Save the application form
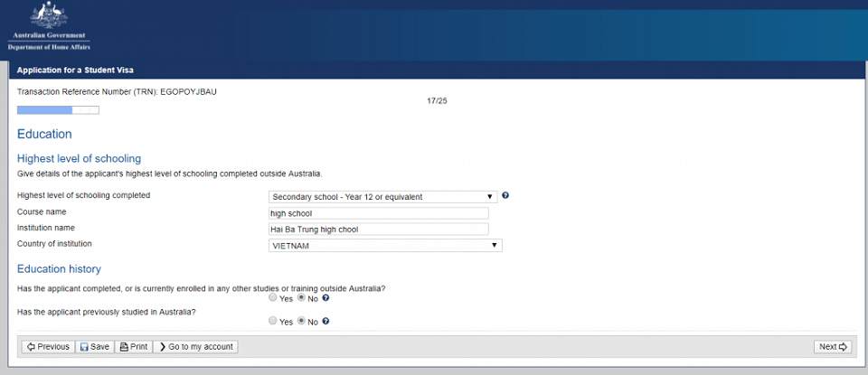The height and width of the screenshot is (375, 868). [94, 346]
